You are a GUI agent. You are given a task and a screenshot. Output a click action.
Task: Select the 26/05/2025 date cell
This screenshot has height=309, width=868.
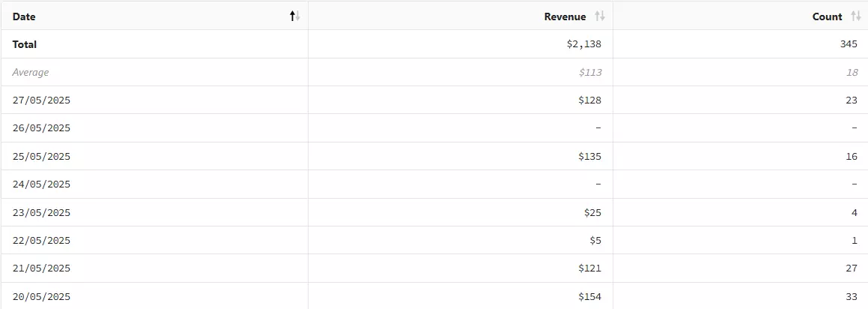pos(41,128)
